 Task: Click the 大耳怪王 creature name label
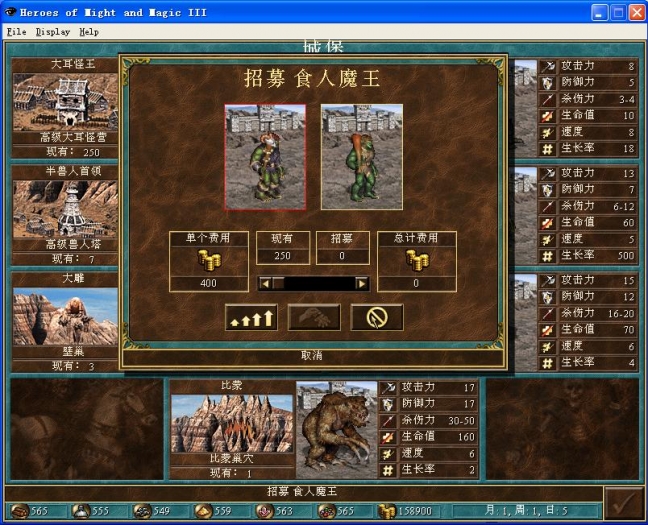coord(73,64)
